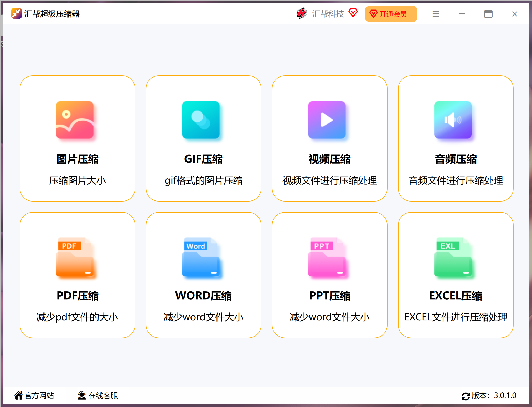Close the compressor window
The width and height of the screenshot is (532, 407).
click(x=515, y=14)
